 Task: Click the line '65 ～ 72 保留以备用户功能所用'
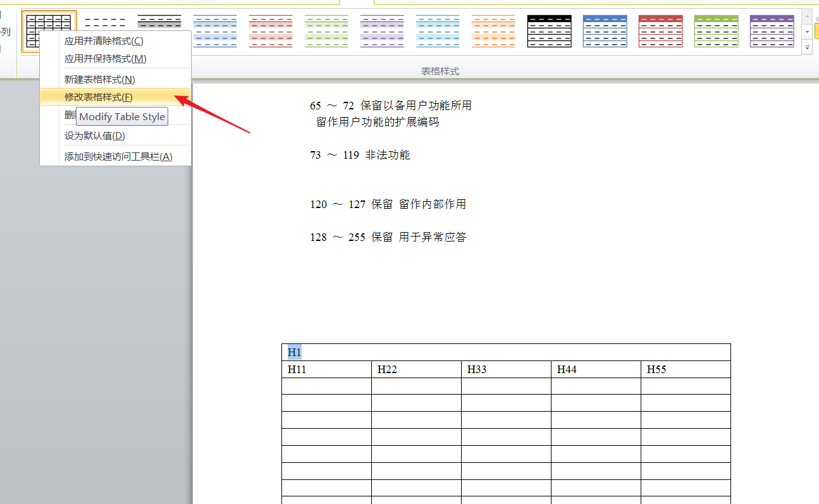point(391,106)
